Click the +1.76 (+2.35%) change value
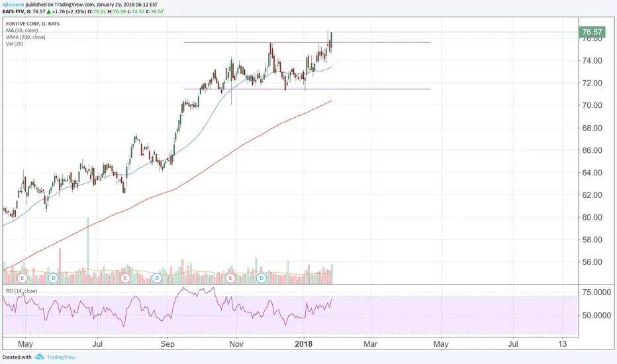 [x=69, y=11]
